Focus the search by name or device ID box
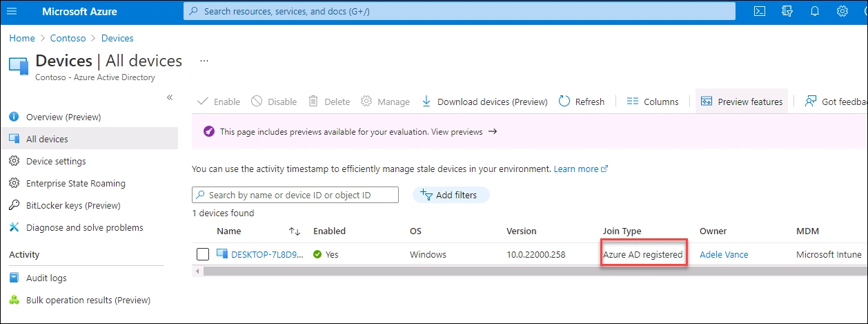 coord(295,195)
